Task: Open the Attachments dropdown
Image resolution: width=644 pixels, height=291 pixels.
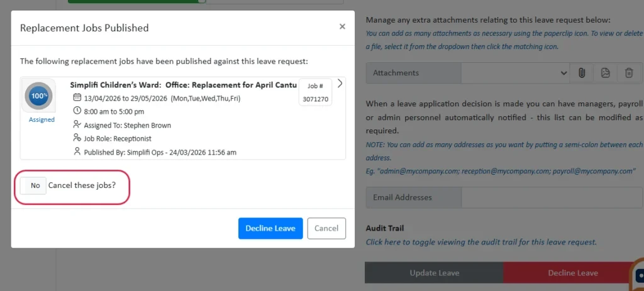Action: (x=516, y=73)
